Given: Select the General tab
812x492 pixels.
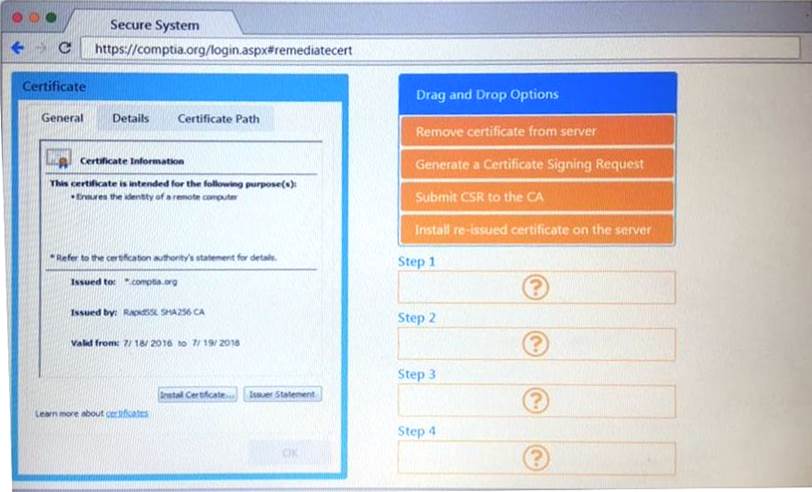Looking at the screenshot, I should [x=62, y=118].
